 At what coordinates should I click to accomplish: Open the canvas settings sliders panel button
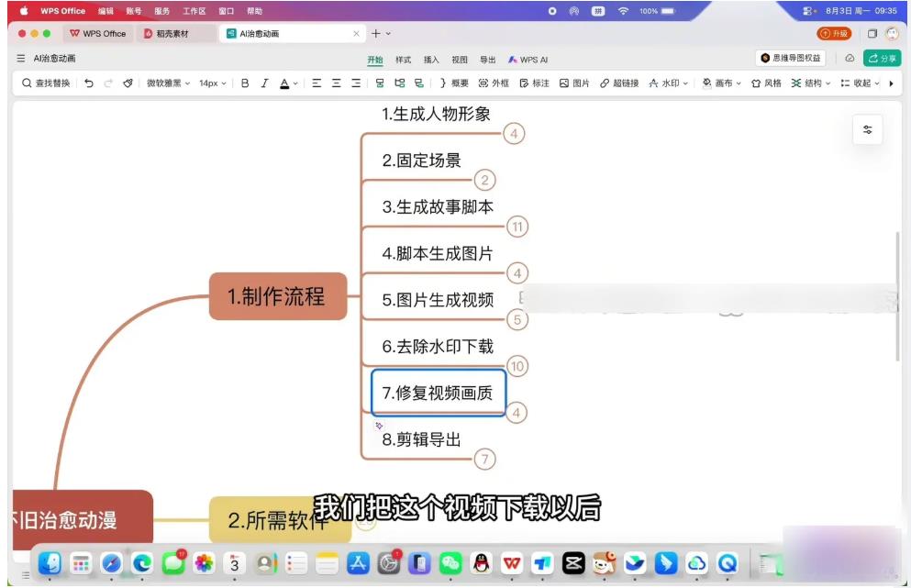click(868, 129)
